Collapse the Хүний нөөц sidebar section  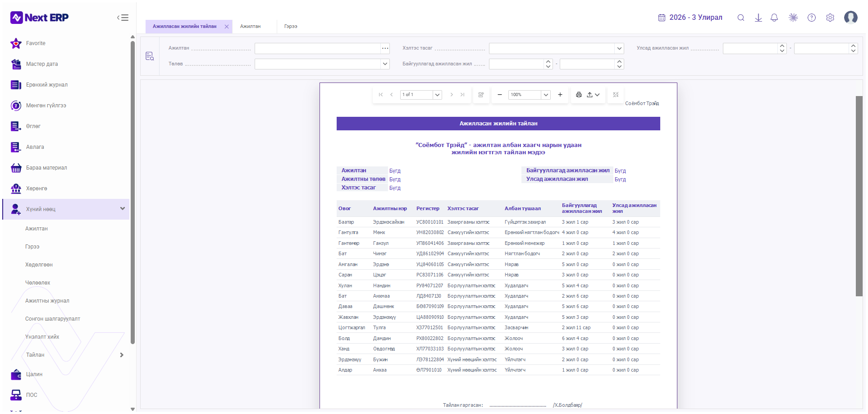[x=122, y=209]
